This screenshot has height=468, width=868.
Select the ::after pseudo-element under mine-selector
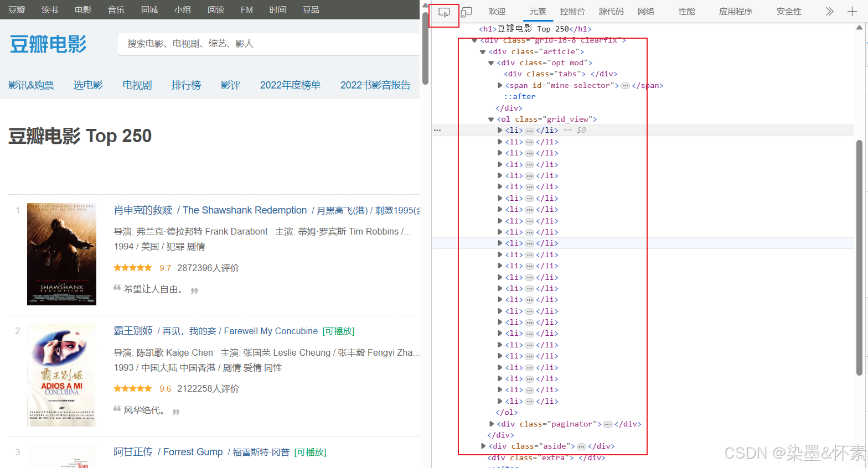520,96
